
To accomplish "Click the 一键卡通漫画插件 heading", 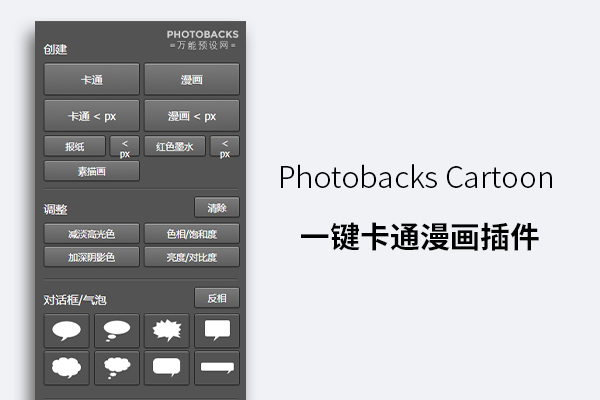I will (x=420, y=237).
